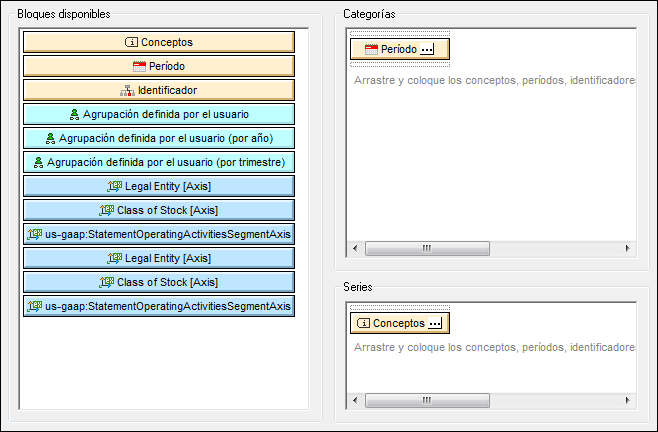Click the axis icon of the first Class of Stock block
This screenshot has width=658, height=432.
click(107, 210)
